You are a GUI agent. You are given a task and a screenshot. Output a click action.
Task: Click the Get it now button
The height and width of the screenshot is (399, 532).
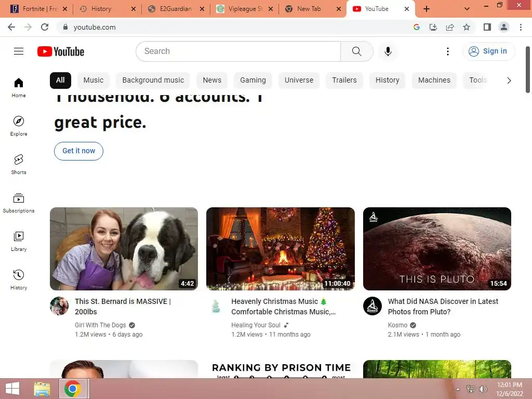[x=79, y=151]
